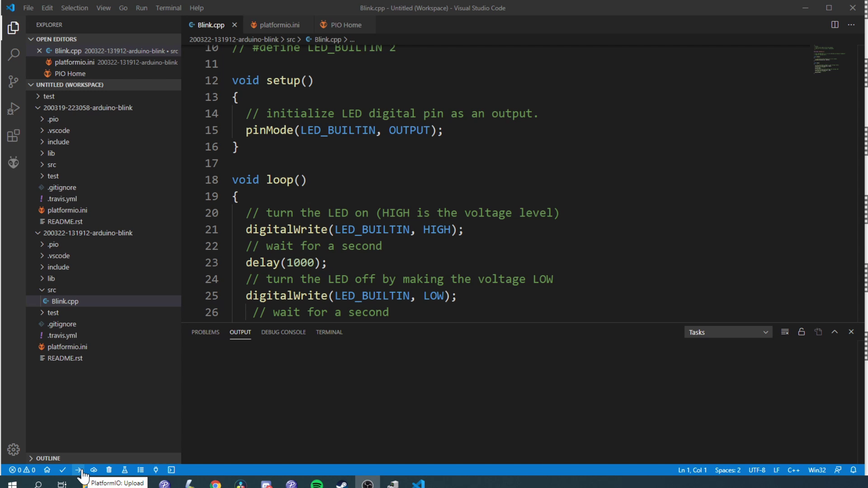Click the code minimap preview
The height and width of the screenshot is (488, 868).
pos(827,59)
